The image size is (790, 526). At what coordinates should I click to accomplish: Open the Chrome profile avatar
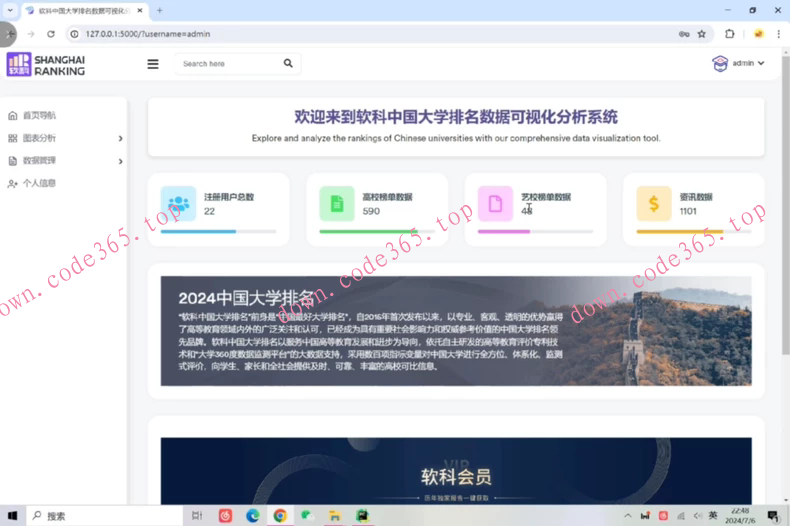[x=758, y=34]
